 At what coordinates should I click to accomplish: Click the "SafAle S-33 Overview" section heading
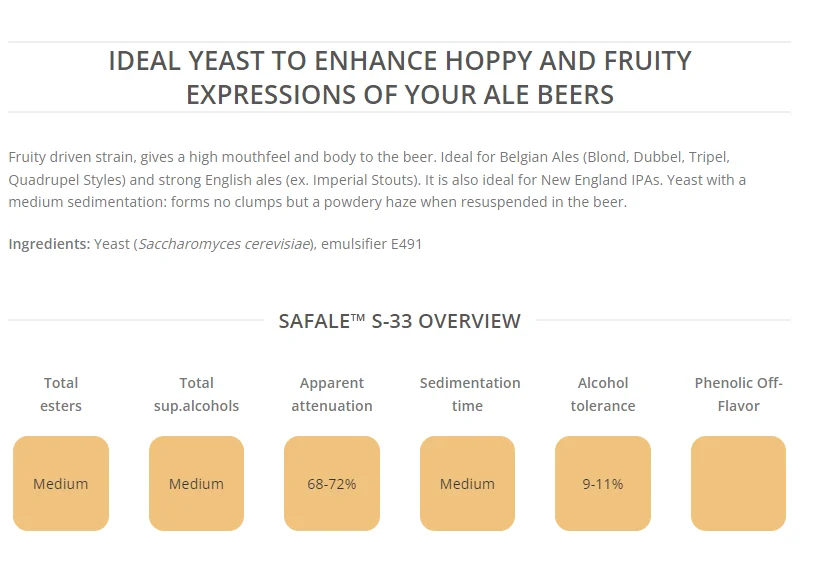click(399, 321)
